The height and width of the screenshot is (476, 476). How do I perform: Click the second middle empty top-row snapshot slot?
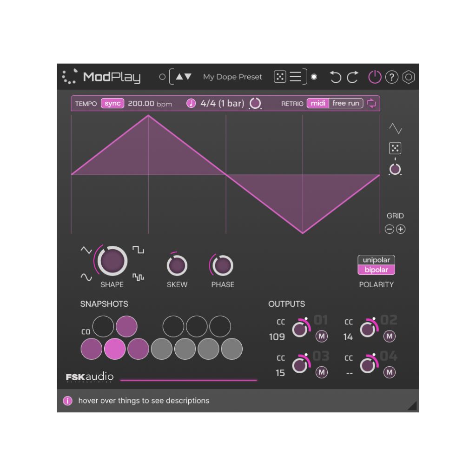pos(197,326)
